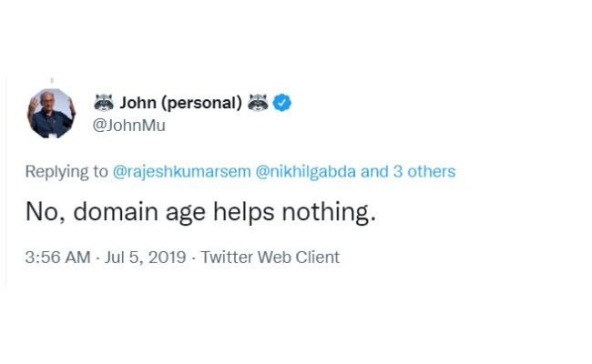
Task: Click the blue verified checkmark badge
Action: [x=283, y=103]
